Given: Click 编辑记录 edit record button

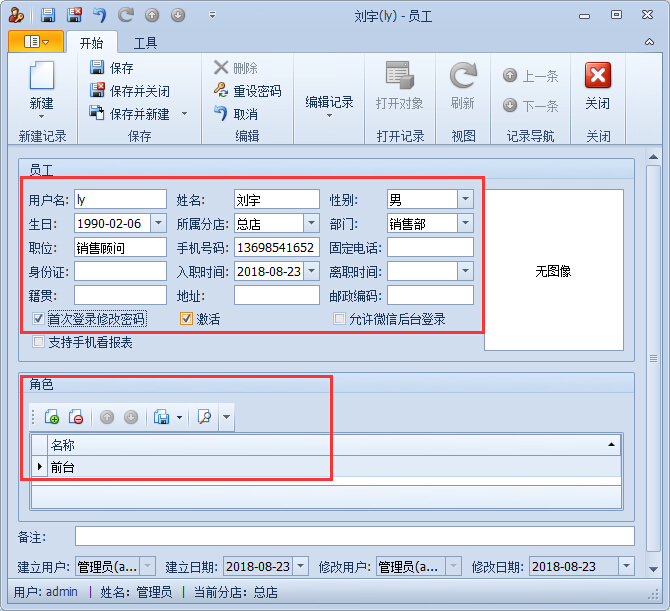Looking at the screenshot, I should pos(329,102).
